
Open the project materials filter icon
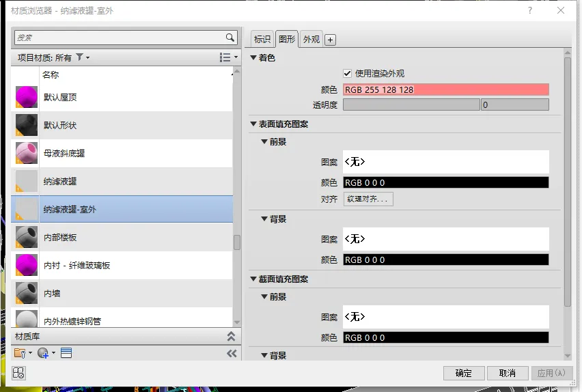coord(80,57)
